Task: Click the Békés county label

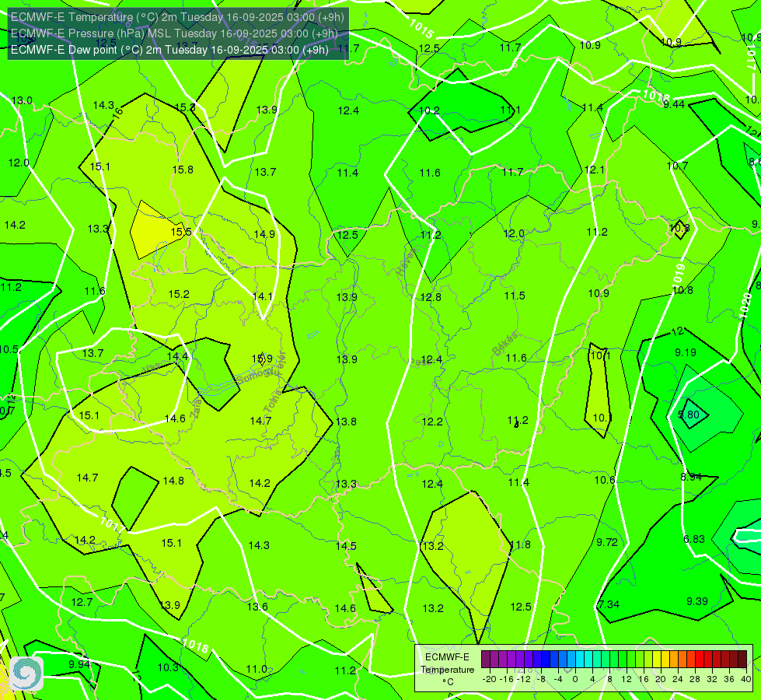Action: tap(504, 344)
